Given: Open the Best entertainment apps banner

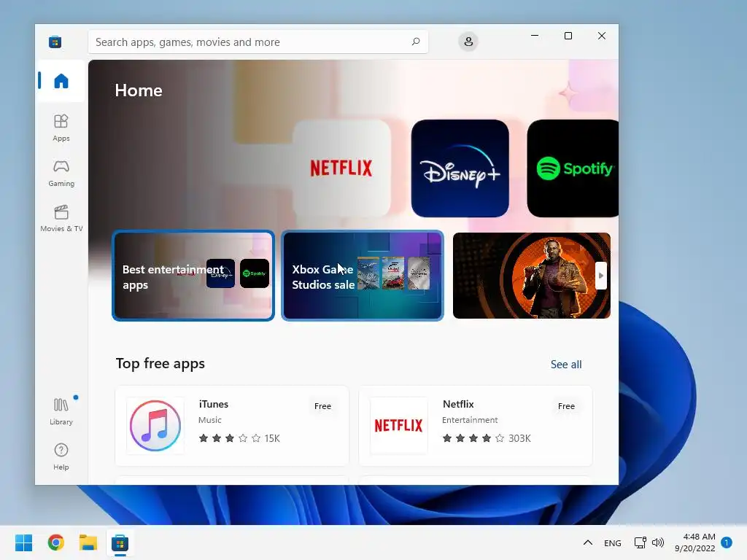Looking at the screenshot, I should pyautogui.click(x=193, y=276).
